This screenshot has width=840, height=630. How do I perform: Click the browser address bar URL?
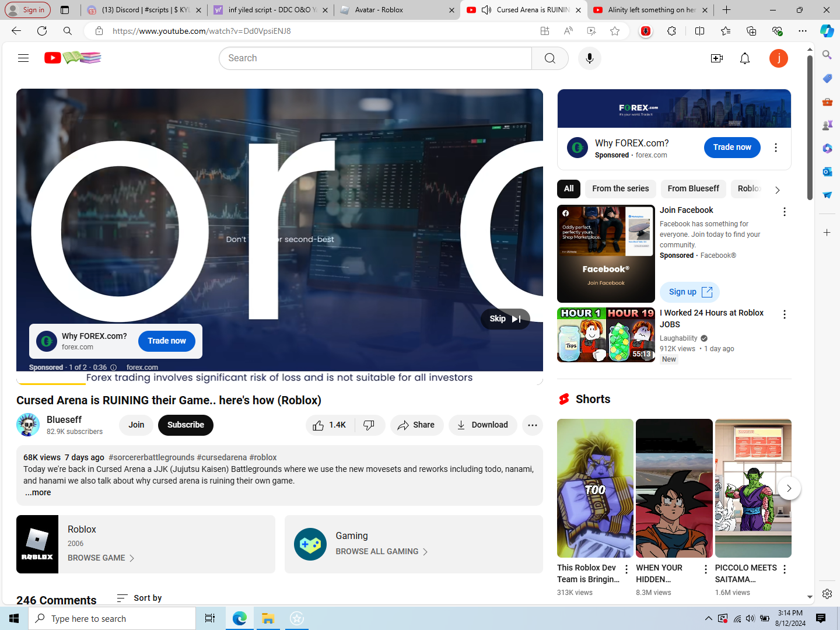tap(202, 31)
